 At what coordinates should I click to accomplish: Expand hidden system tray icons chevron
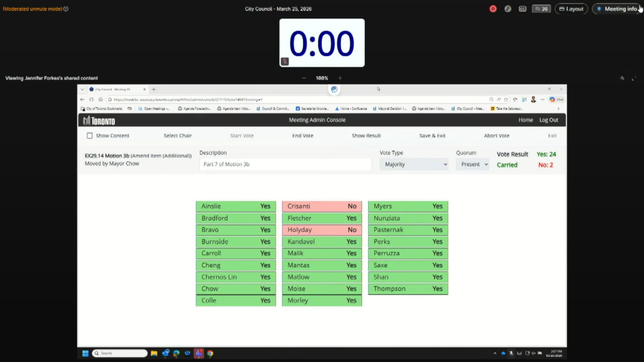tap(495, 353)
